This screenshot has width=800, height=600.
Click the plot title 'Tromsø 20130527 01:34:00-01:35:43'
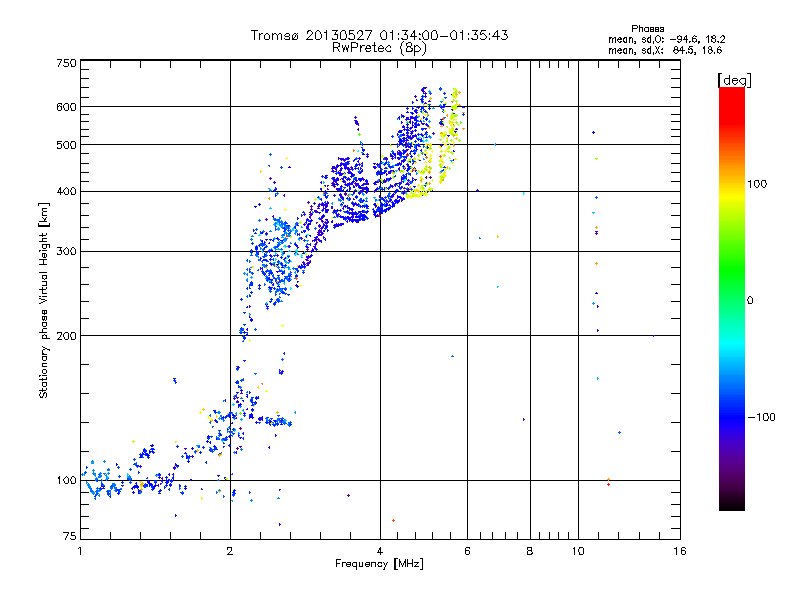[379, 35]
